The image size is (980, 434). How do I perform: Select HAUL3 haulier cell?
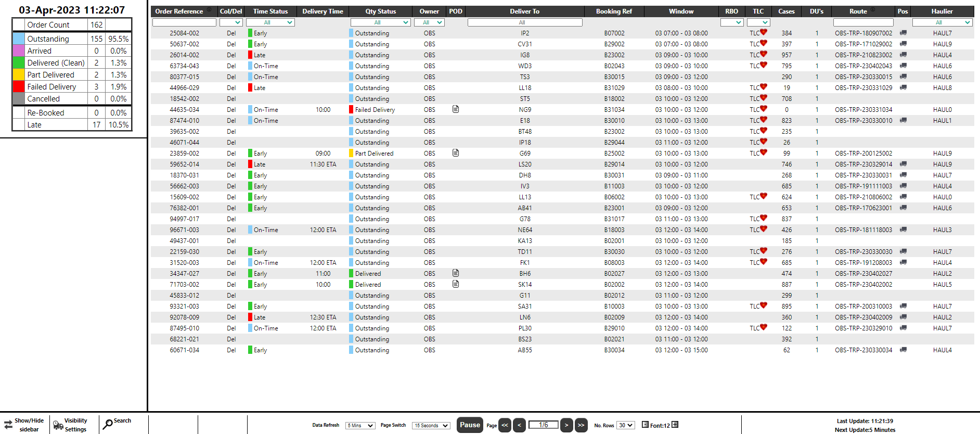click(942, 229)
